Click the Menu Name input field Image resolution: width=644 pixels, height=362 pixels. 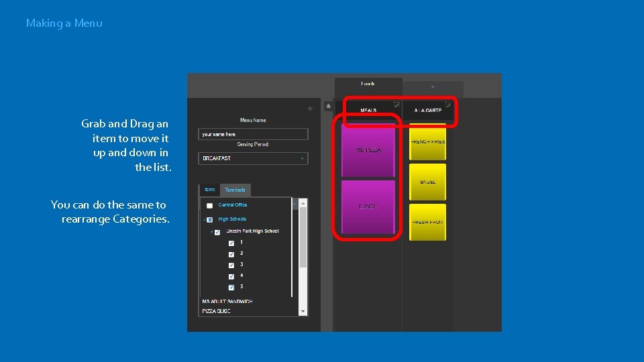253,134
